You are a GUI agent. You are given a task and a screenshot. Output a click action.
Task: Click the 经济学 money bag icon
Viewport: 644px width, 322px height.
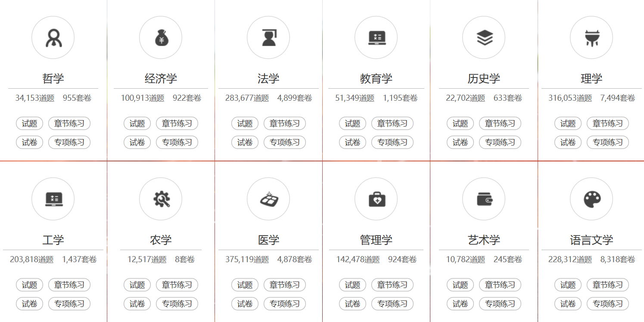coord(161,38)
